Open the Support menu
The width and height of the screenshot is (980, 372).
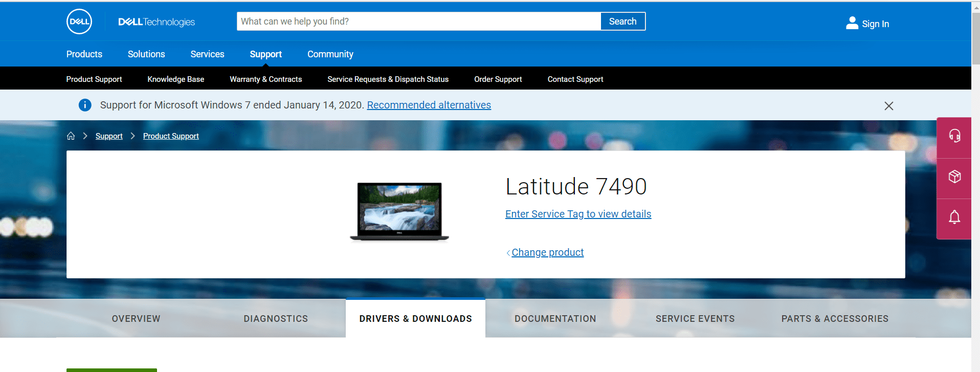click(x=266, y=54)
